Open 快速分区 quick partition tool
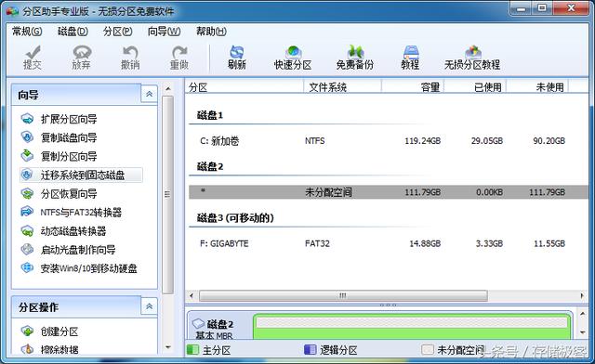 293,58
